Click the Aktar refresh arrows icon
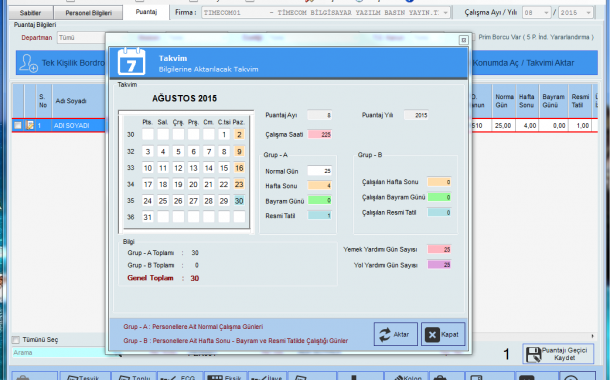Viewport: 610px width, 380px height. (385, 334)
